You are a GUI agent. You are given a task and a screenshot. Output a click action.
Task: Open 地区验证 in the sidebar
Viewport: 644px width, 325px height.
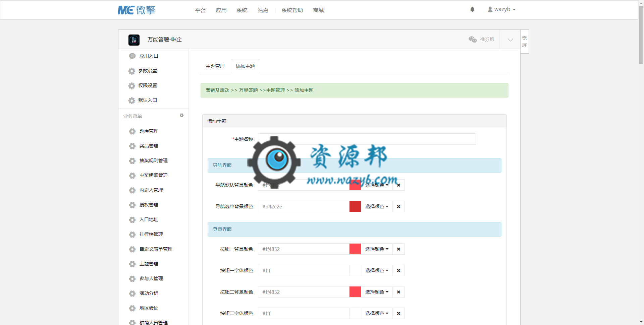[x=149, y=308]
